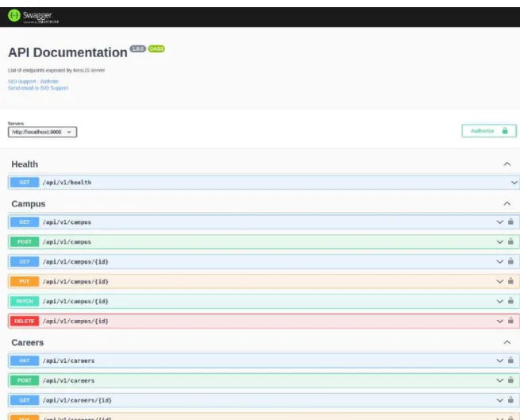Click GET badge for /api/v1/health
This screenshot has height=420, width=520.
tap(25, 183)
